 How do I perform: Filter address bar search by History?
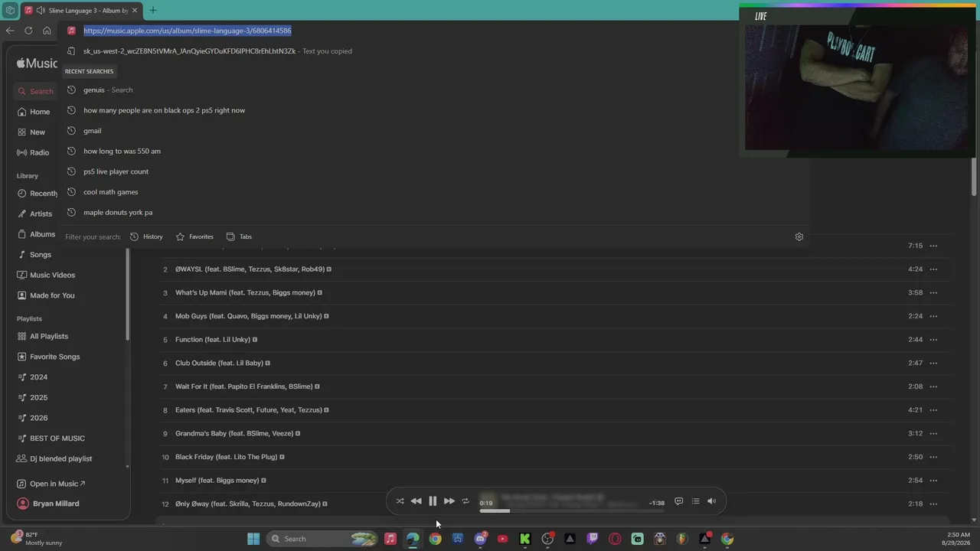click(x=146, y=236)
